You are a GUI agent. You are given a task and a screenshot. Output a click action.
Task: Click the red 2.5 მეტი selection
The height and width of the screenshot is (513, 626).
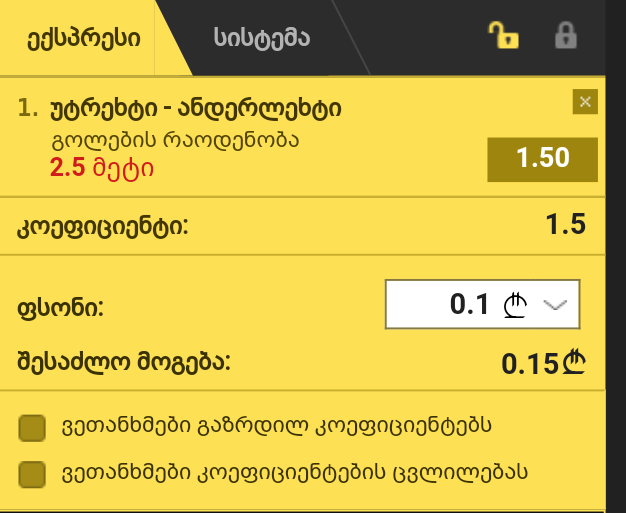[x=101, y=168]
